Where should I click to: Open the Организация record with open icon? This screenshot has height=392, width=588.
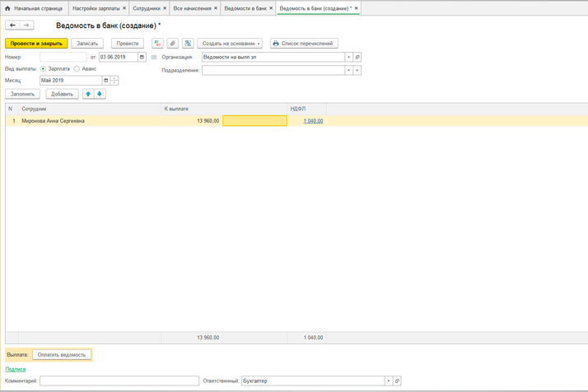(x=357, y=58)
